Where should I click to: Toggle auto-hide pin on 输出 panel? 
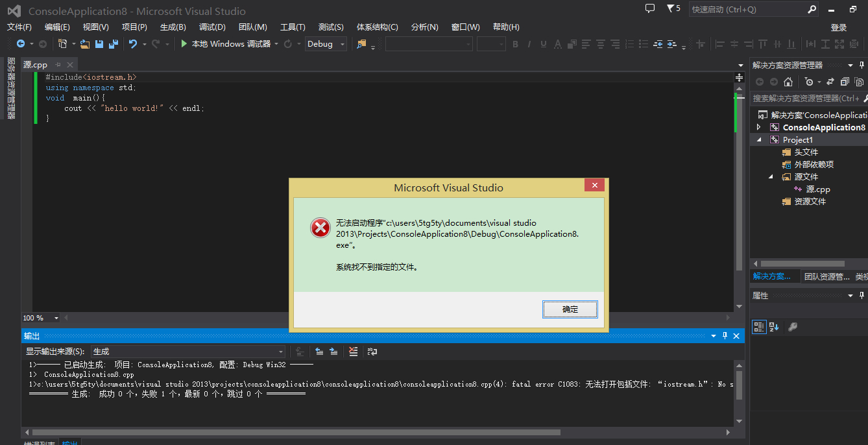(725, 336)
